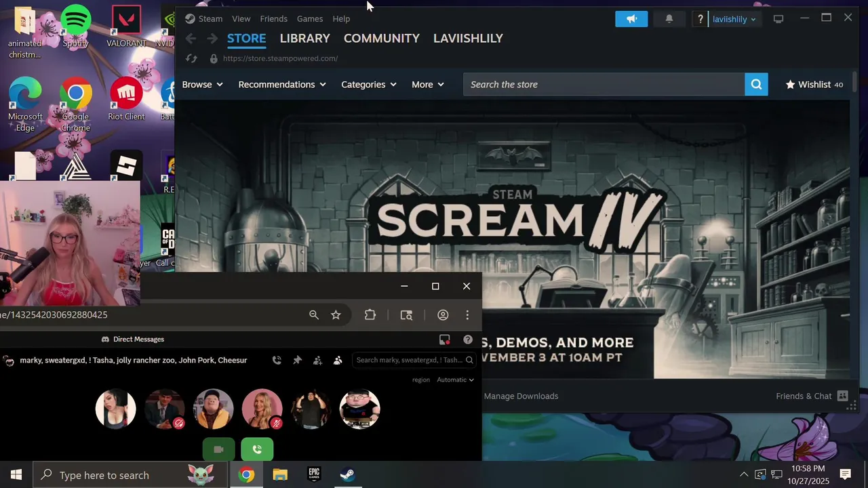Open Chrome profile avatar icon

(x=443, y=314)
